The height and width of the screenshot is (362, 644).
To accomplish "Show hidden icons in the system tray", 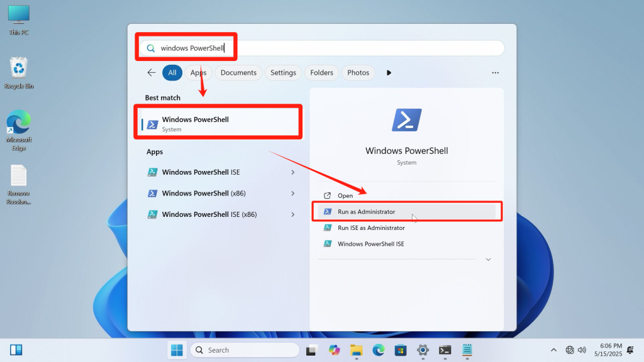I will point(553,350).
